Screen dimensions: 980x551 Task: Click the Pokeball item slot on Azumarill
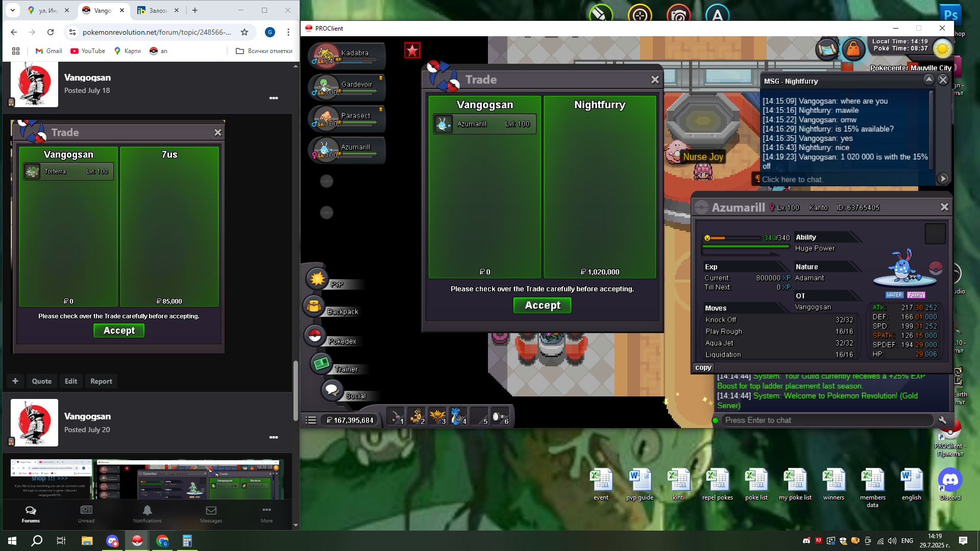click(935, 267)
